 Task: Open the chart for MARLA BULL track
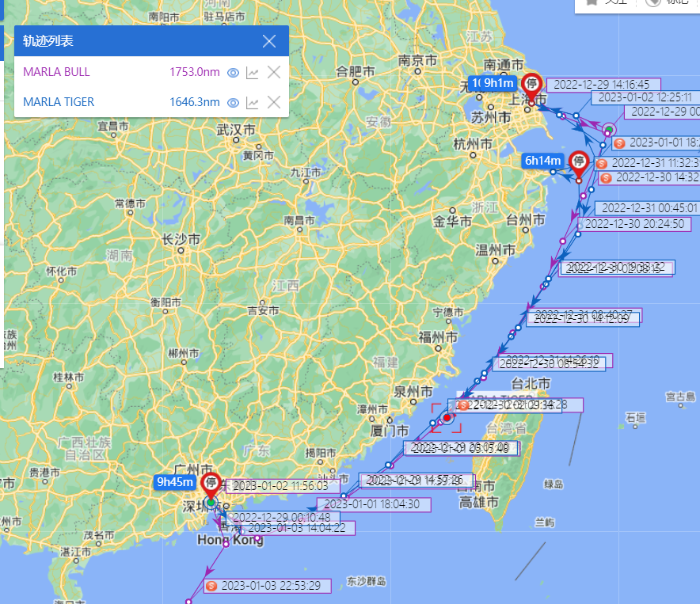[253, 73]
